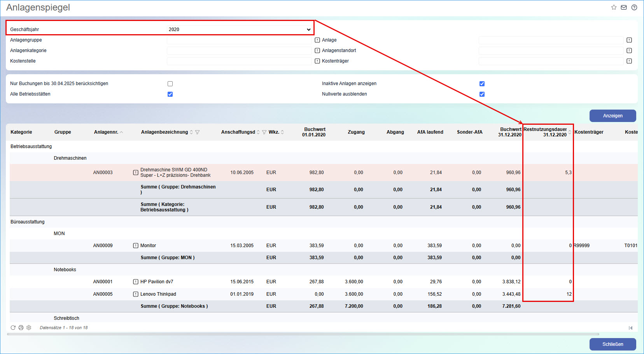Click the filter icon on Anlagenbezeichnung column
644x354 pixels.
198,132
